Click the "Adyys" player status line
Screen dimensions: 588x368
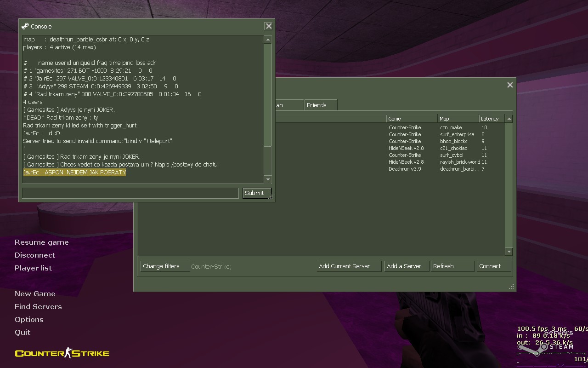pos(101,86)
